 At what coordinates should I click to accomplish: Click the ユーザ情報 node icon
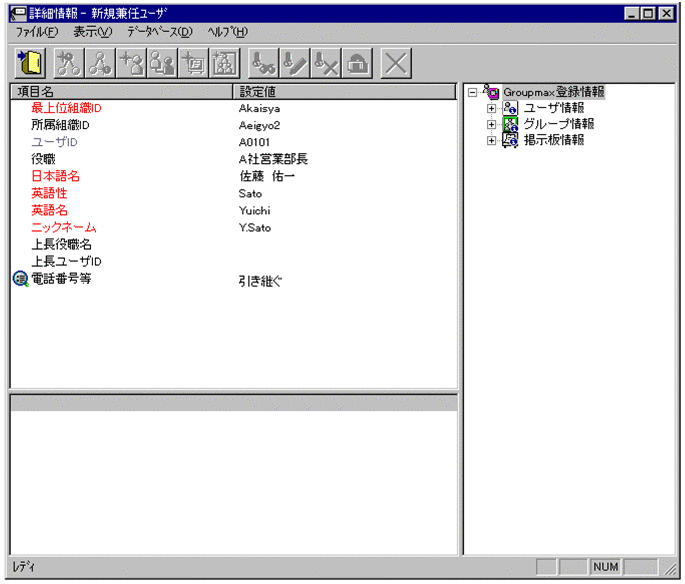point(510,108)
